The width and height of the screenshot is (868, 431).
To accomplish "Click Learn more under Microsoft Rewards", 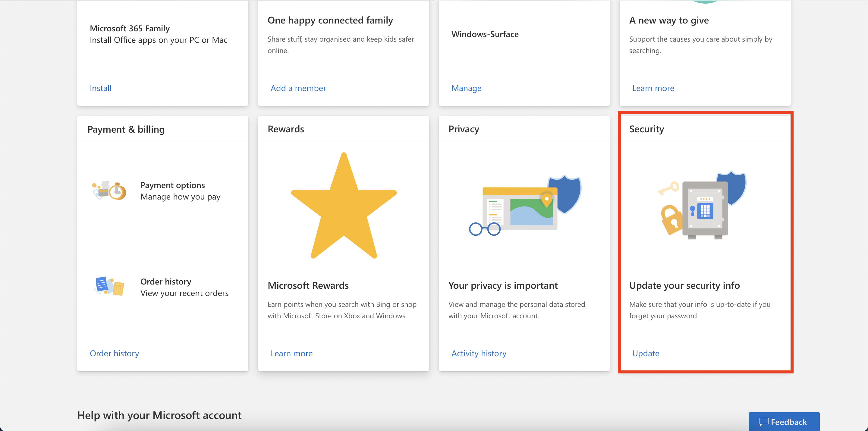I will [291, 353].
